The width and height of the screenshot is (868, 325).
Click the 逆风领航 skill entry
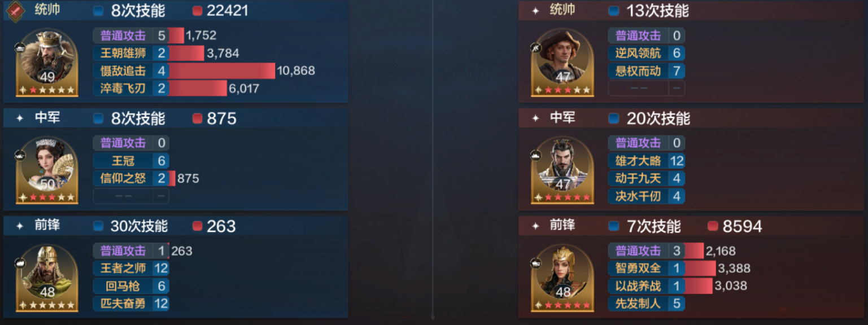click(x=647, y=54)
